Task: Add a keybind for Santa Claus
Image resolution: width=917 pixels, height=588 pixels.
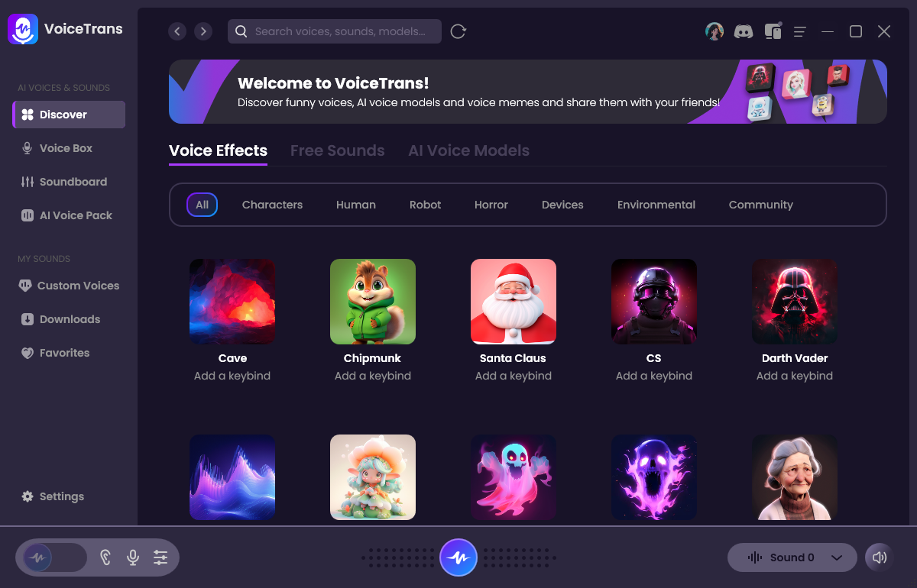Action: coord(513,376)
